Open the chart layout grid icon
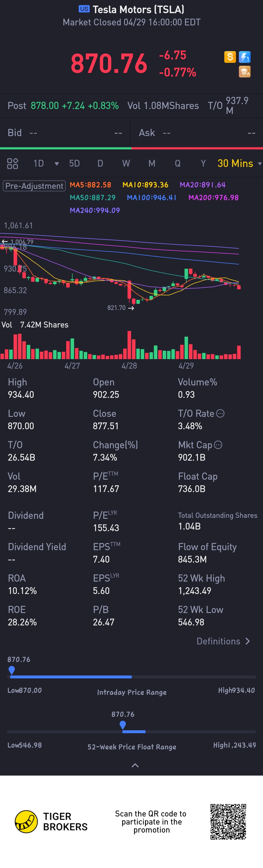 pos(12,163)
